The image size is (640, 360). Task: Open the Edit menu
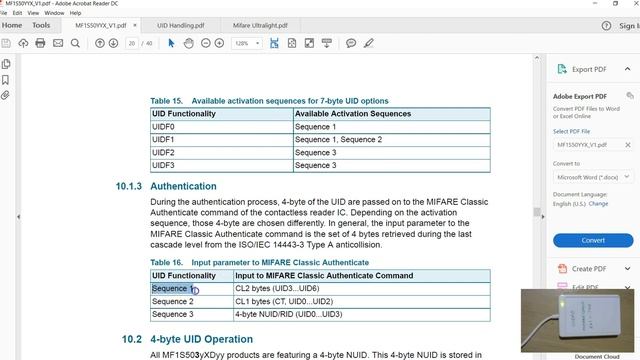(17, 13)
